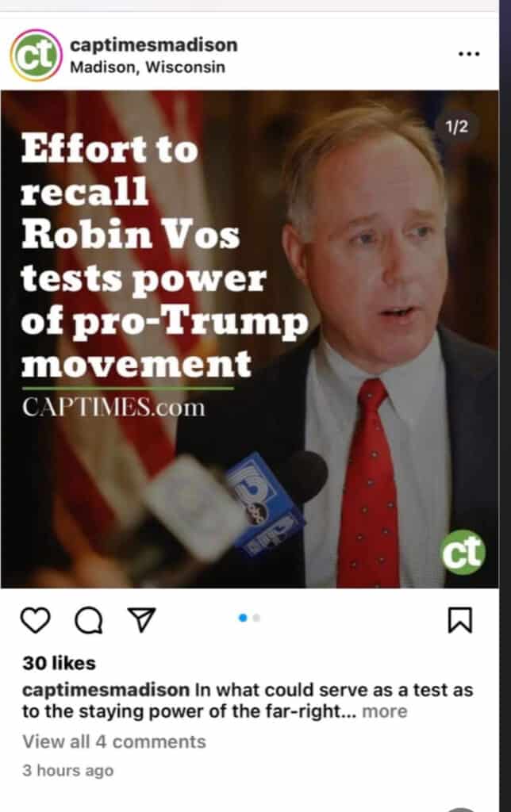Open the three-dot more options menu
Screen dimensions: 511x812
[469, 54]
